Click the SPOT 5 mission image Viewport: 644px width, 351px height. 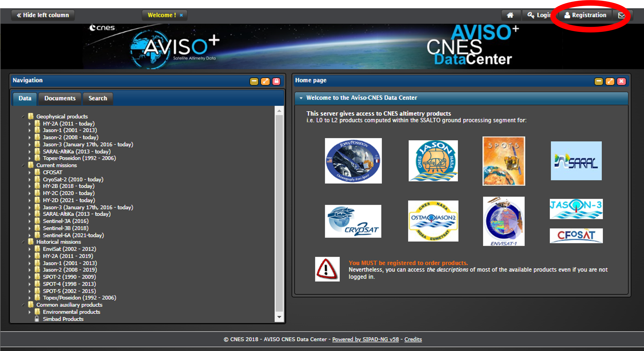pos(504,161)
